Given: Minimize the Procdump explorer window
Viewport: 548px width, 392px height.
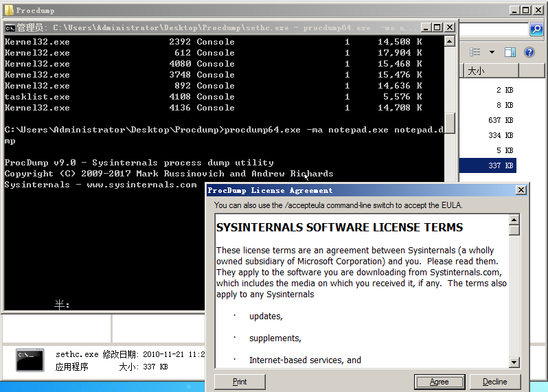Looking at the screenshot, I should (x=514, y=10).
